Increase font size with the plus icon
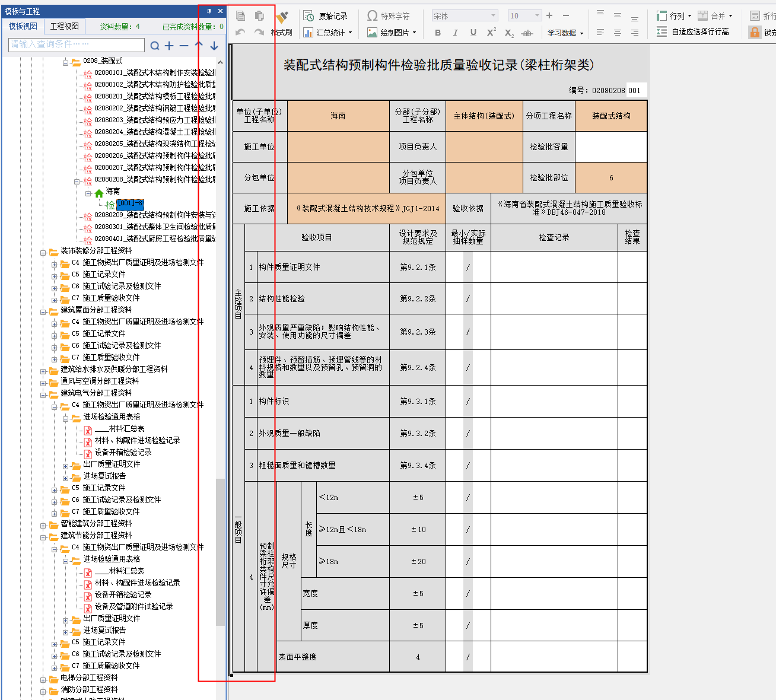The image size is (776, 700). tap(549, 15)
